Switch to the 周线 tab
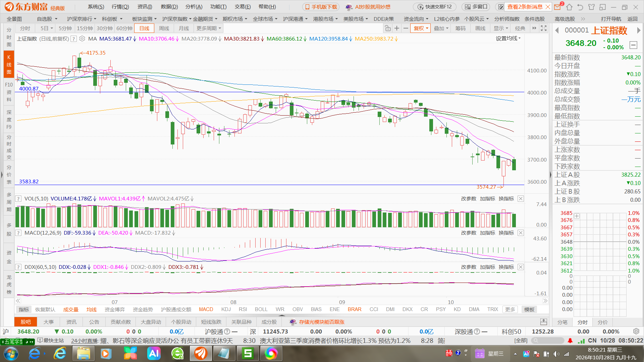 [x=164, y=28]
